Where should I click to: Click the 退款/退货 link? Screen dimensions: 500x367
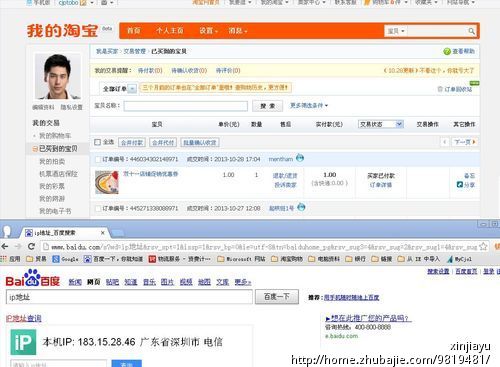[x=285, y=176]
